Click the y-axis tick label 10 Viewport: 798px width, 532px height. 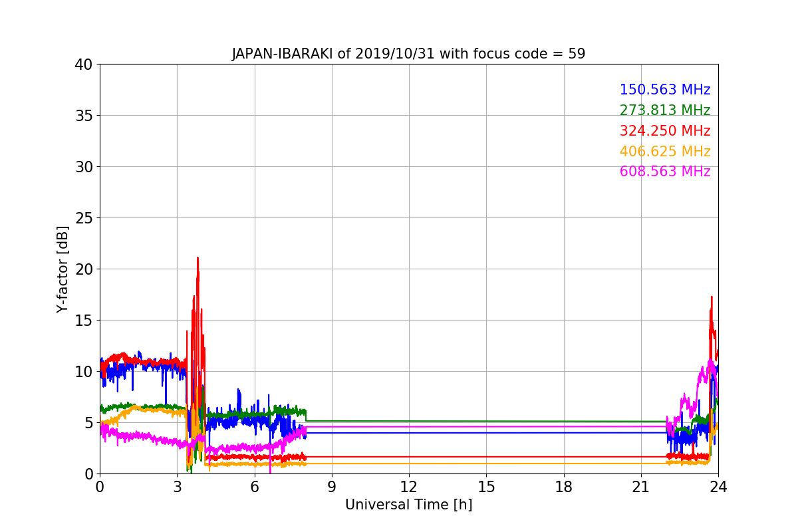point(84,372)
